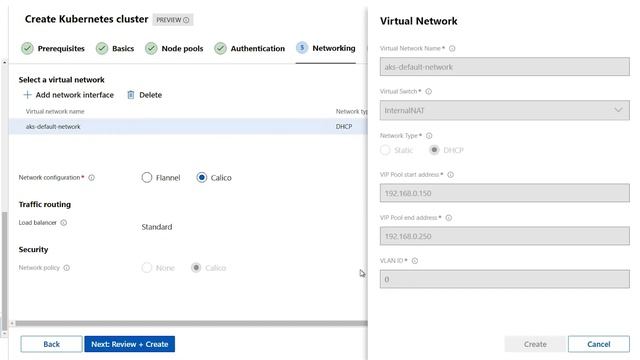The image size is (640, 360).
Task: Click the Basics green checkmark icon
Action: [x=102, y=48]
